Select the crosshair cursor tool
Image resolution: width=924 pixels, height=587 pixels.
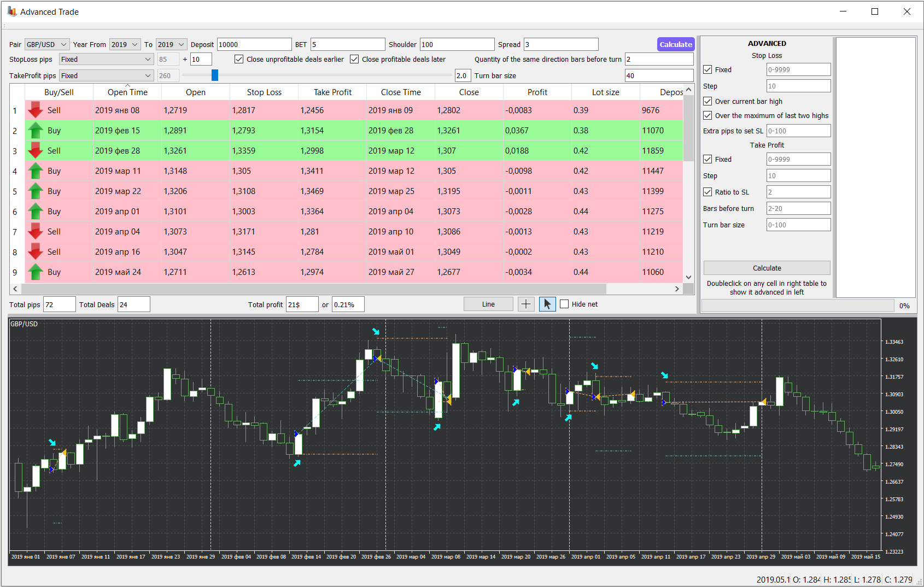click(526, 304)
